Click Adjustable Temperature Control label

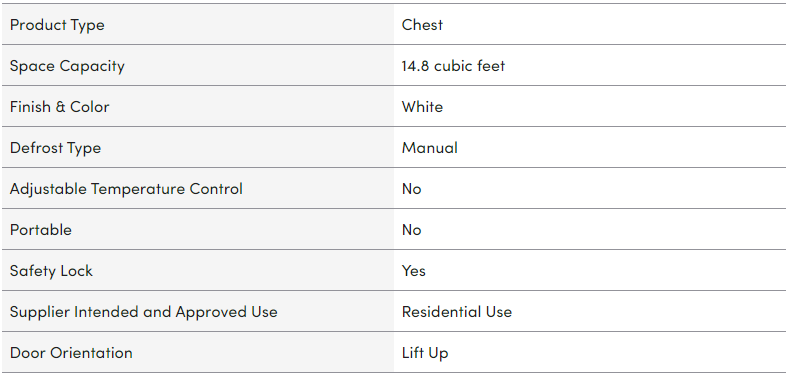[x=126, y=189]
